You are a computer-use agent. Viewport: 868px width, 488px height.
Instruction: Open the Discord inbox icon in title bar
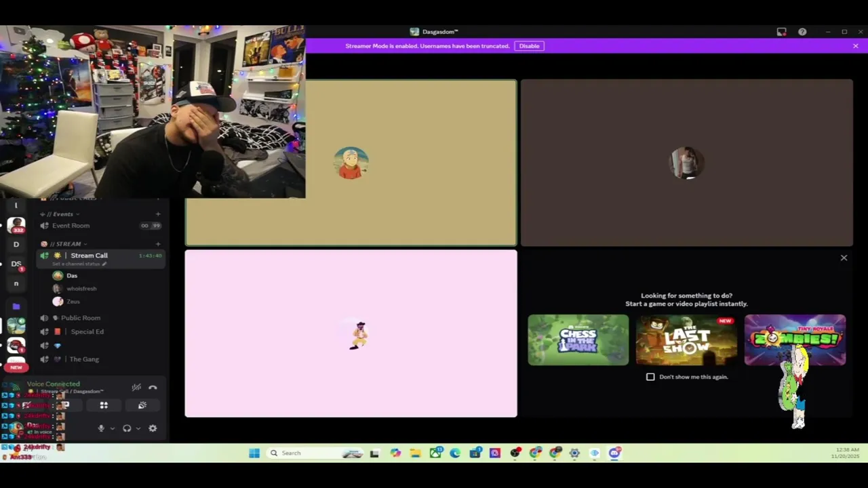(781, 32)
